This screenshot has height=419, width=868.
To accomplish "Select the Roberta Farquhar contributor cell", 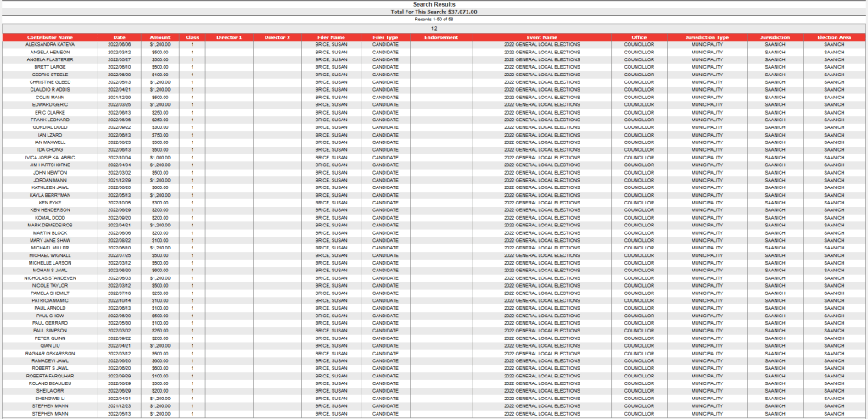I will (50, 375).
